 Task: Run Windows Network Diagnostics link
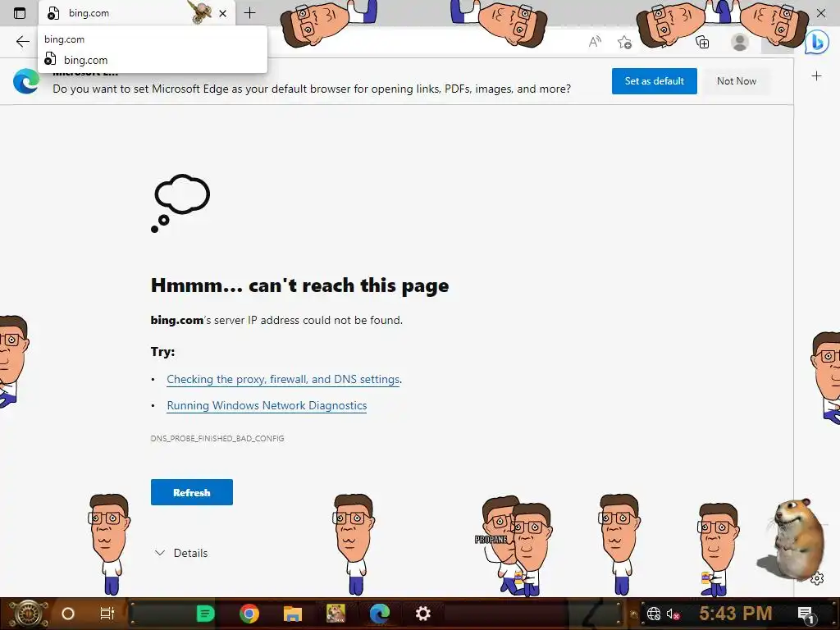(267, 405)
